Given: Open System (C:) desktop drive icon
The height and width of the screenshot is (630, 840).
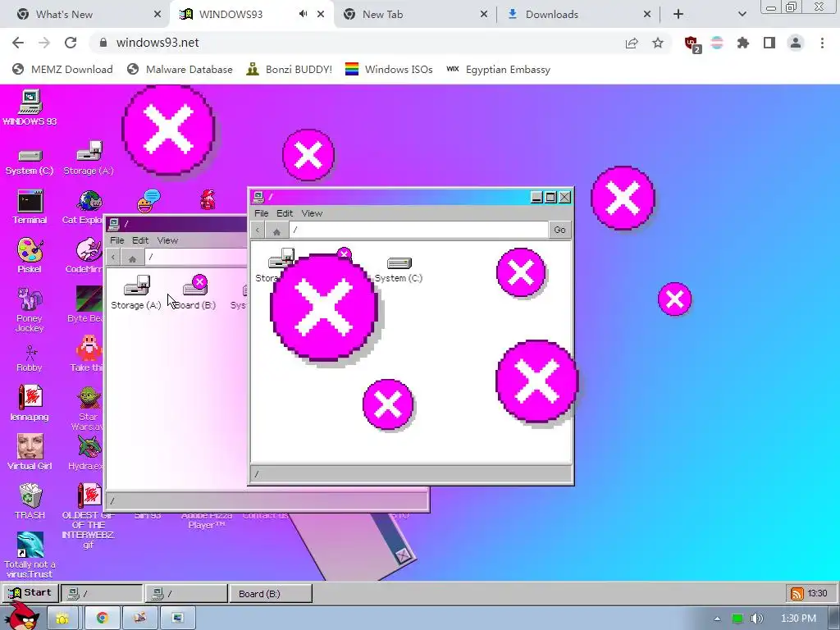Looking at the screenshot, I should [x=30, y=162].
